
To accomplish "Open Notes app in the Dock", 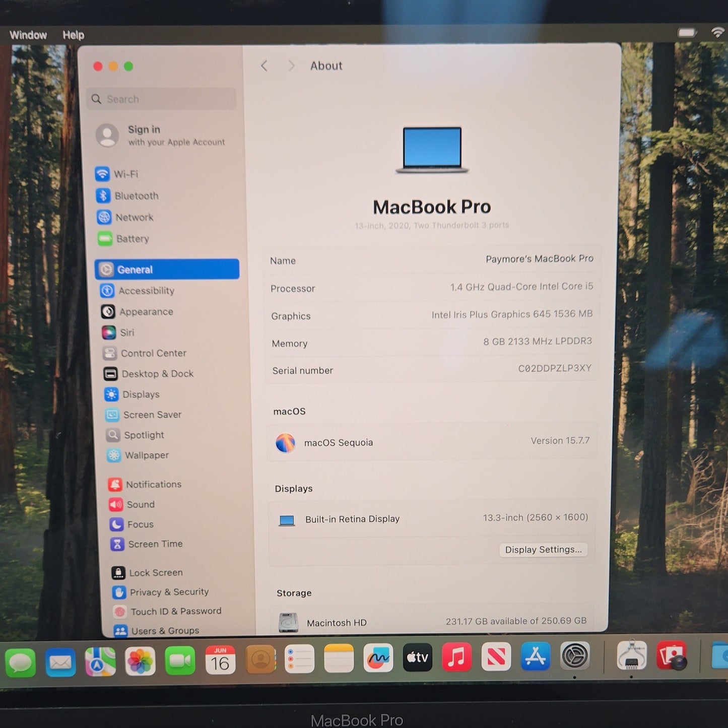I will (x=339, y=658).
